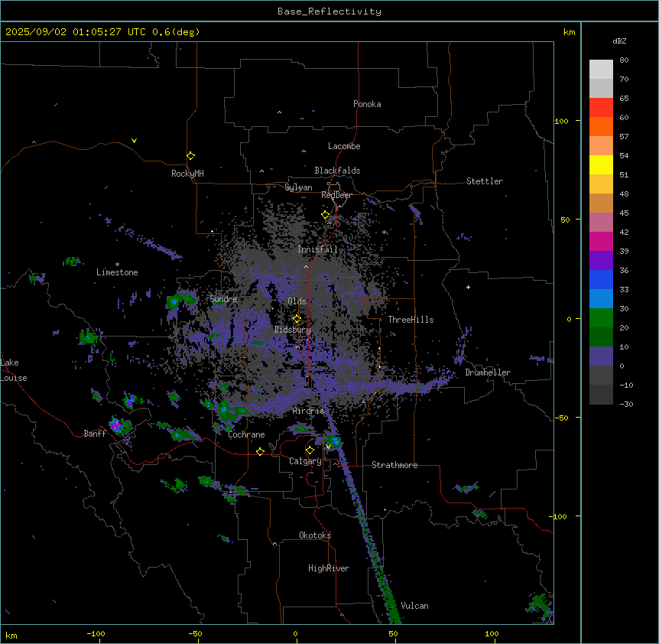Click the Calgary city label
Screen dimensions: 659x644
[x=305, y=461]
